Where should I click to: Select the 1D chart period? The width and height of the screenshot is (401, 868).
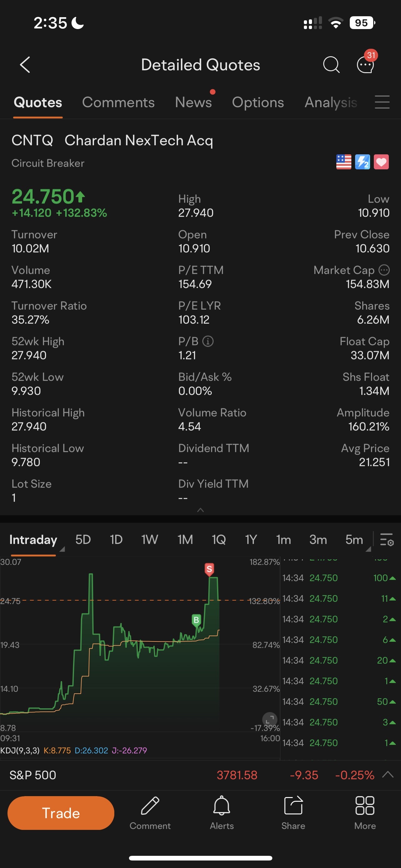coord(116,540)
